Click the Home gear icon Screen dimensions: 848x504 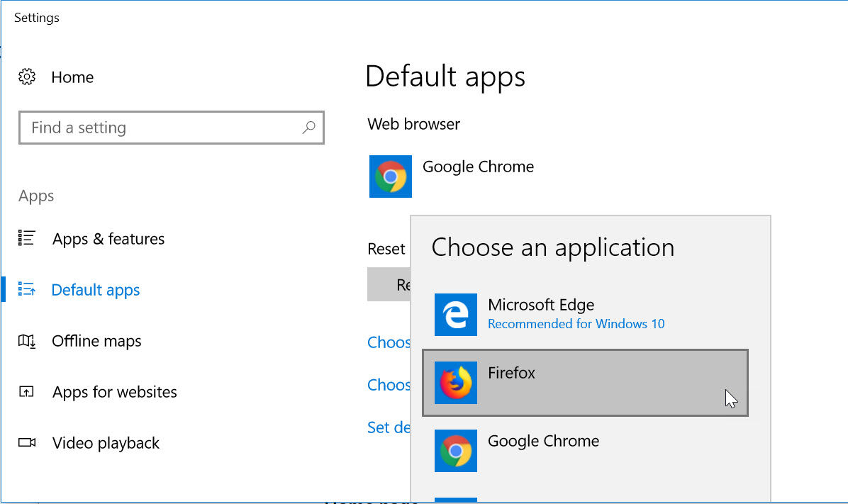pos(26,77)
